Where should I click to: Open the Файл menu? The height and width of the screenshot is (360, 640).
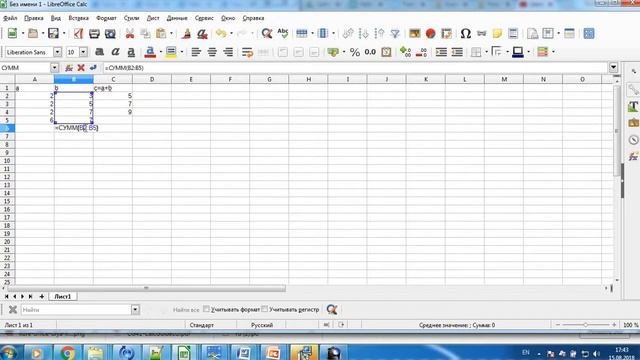click(x=10, y=18)
